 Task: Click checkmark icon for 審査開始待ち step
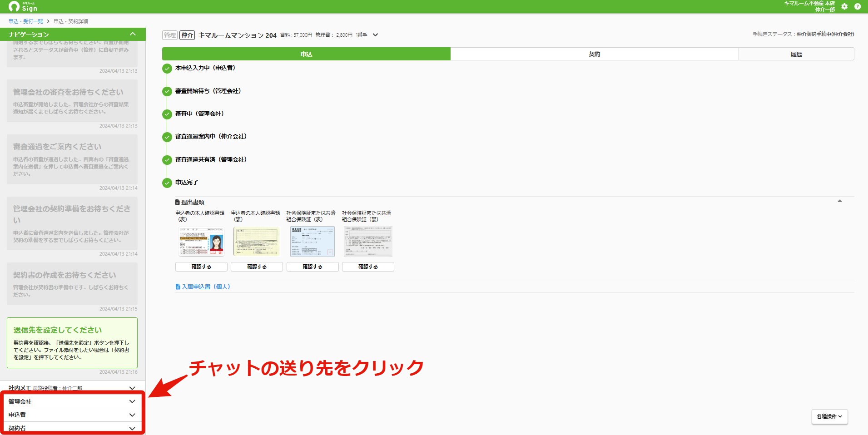click(167, 91)
